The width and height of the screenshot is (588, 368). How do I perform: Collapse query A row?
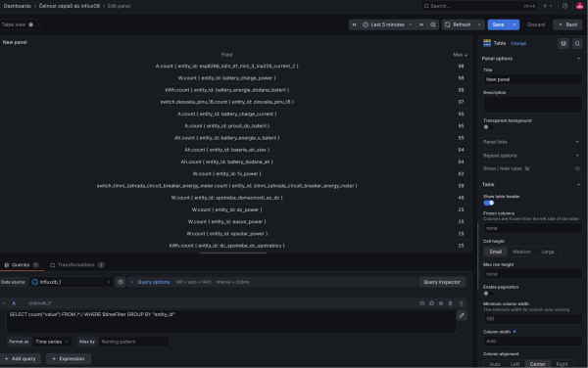pos(4,303)
